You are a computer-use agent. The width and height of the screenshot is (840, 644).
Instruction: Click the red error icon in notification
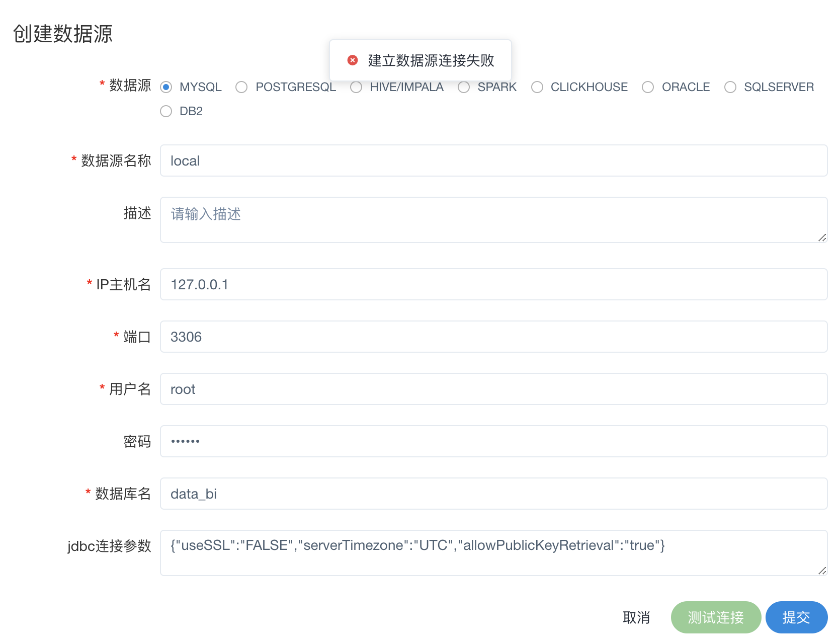[353, 60]
